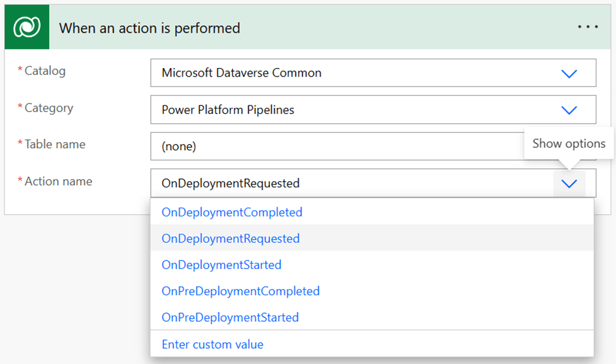Image resolution: width=616 pixels, height=364 pixels.
Task: Click the Power Platform Pipelines category field
Action: click(350, 110)
